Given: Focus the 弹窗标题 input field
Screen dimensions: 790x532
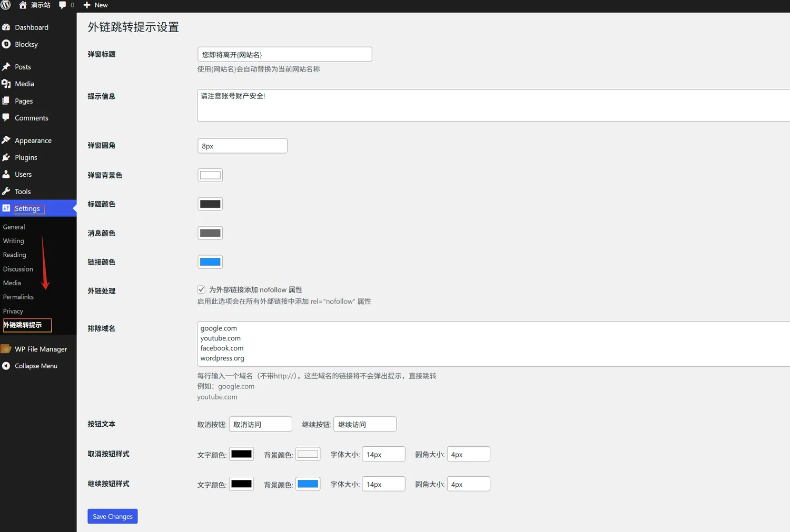Looking at the screenshot, I should pyautogui.click(x=284, y=54).
